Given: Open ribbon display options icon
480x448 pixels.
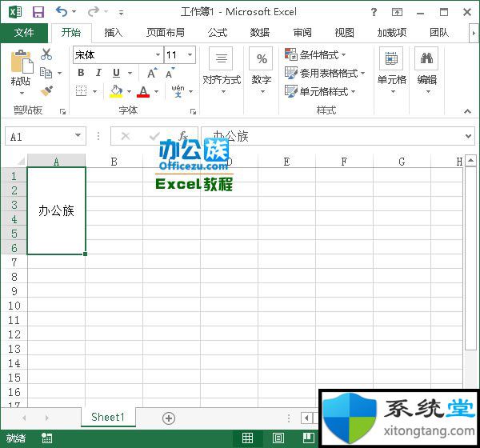Looking at the screenshot, I should point(397,12).
